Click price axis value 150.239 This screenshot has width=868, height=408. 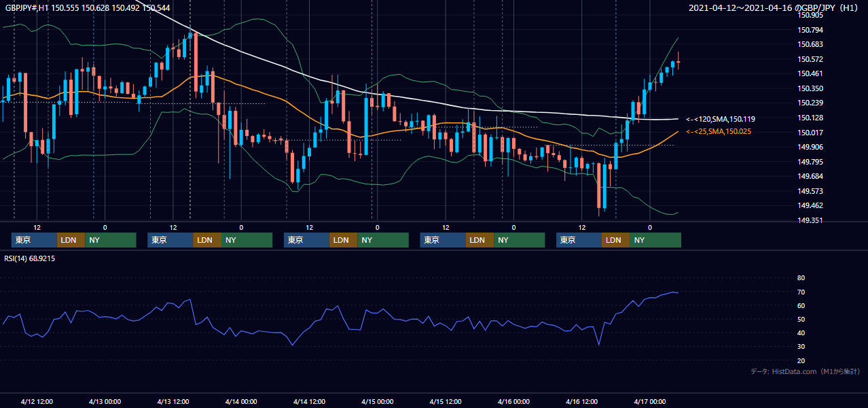[x=810, y=103]
